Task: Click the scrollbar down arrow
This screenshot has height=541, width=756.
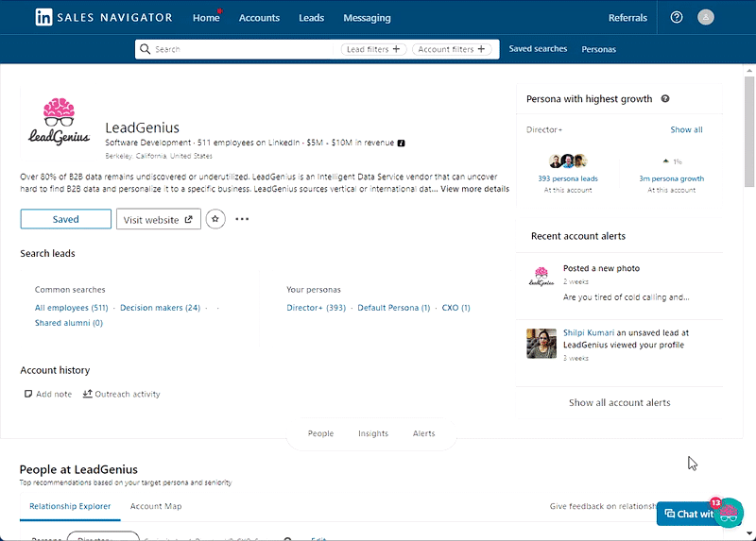Action: click(749, 533)
